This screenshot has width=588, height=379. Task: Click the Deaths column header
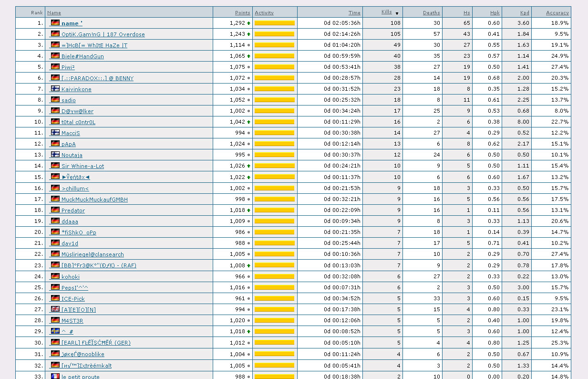point(431,12)
